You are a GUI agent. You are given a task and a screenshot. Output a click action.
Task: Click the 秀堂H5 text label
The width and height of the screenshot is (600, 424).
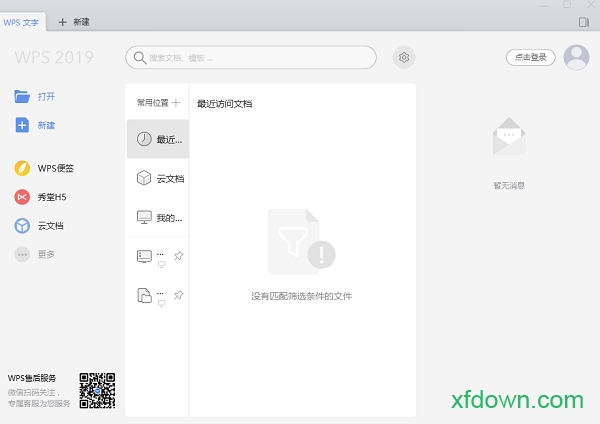tap(52, 197)
